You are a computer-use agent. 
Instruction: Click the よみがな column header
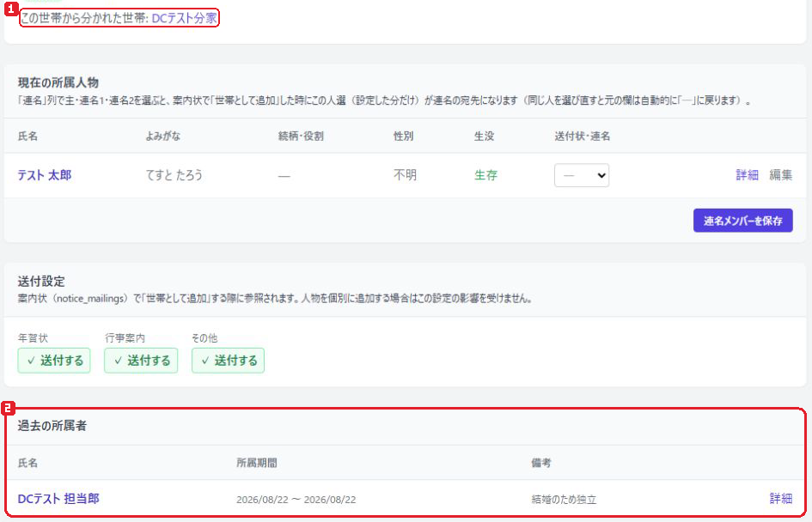click(x=163, y=136)
